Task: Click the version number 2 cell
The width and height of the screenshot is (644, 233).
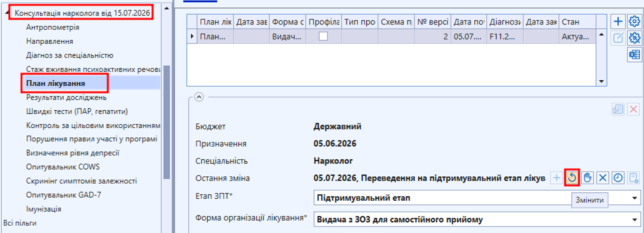Action: [x=432, y=37]
